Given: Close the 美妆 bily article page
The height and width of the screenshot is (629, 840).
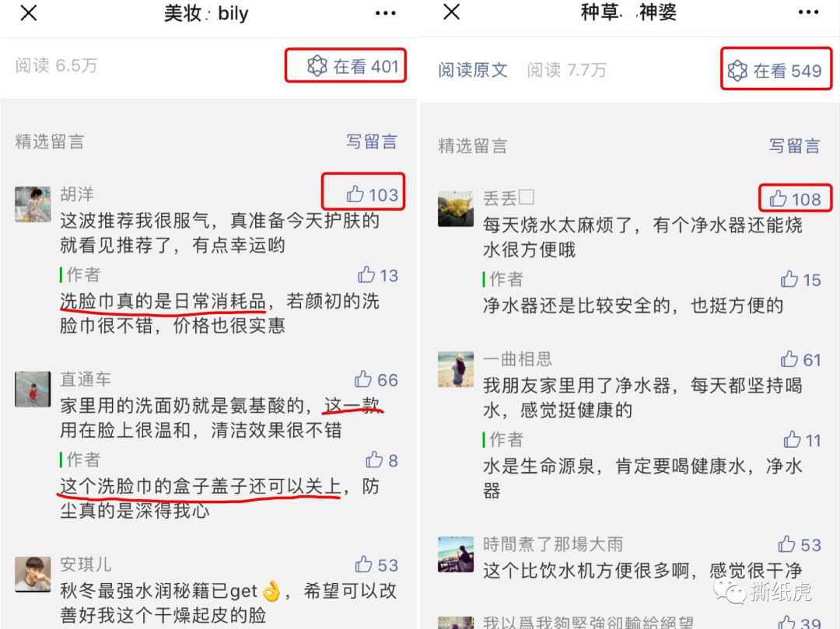Looking at the screenshot, I should click(x=29, y=13).
